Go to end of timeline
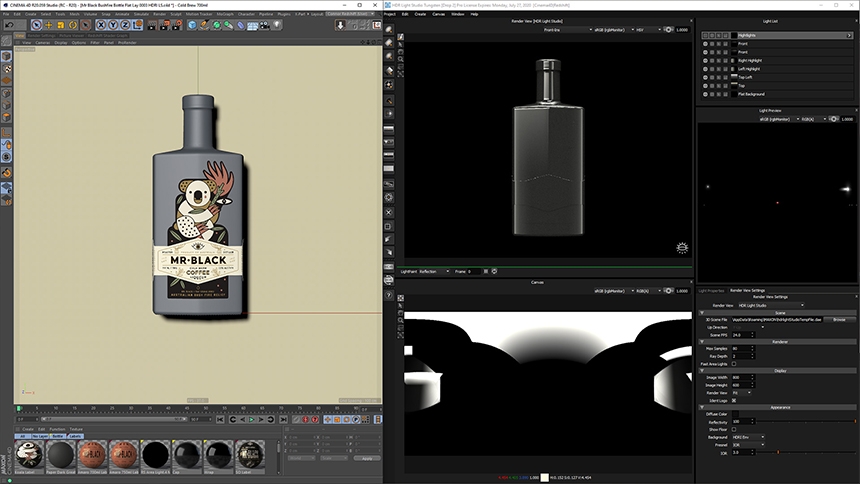Image resolution: width=860 pixels, height=484 pixels. tap(283, 419)
